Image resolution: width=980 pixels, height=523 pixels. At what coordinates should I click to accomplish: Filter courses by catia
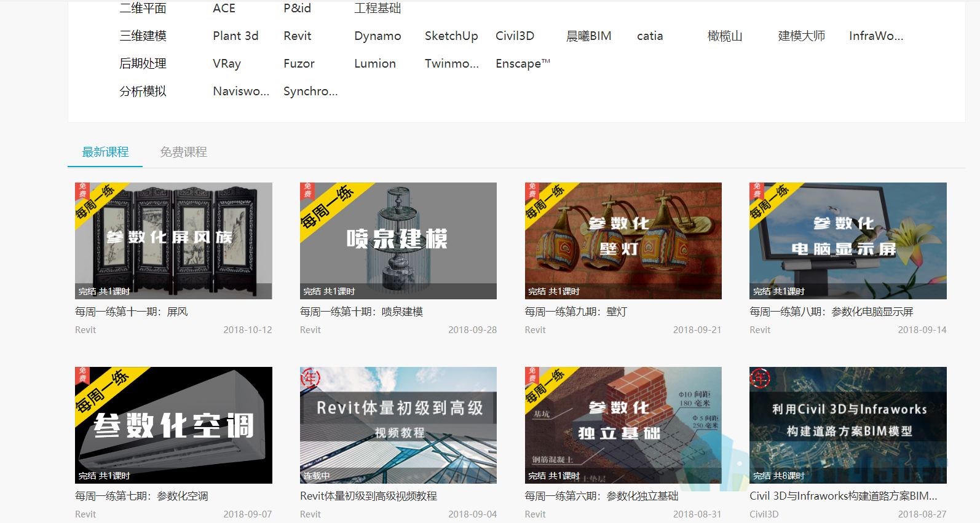click(650, 36)
